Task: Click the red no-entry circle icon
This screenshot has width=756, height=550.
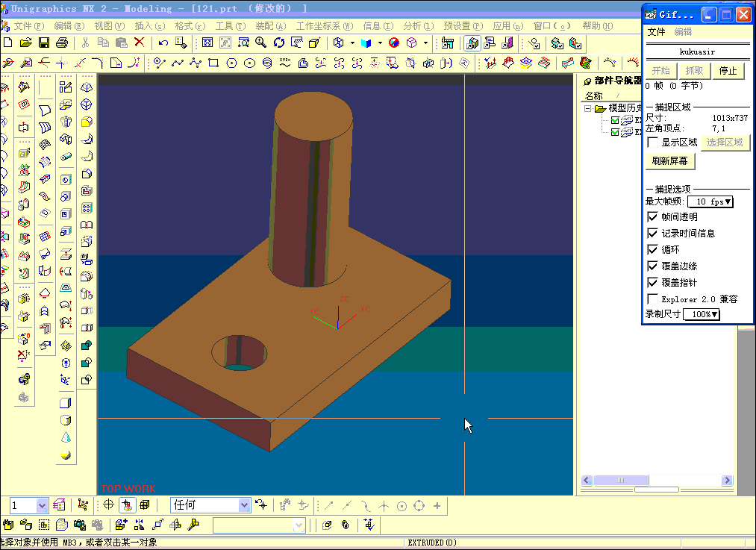Action: pyautogui.click(x=394, y=43)
